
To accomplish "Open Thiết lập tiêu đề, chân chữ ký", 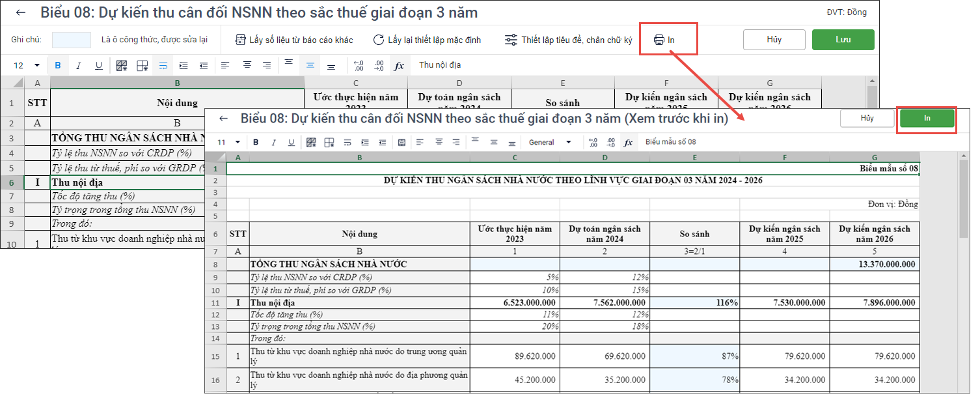I will pyautogui.click(x=569, y=40).
